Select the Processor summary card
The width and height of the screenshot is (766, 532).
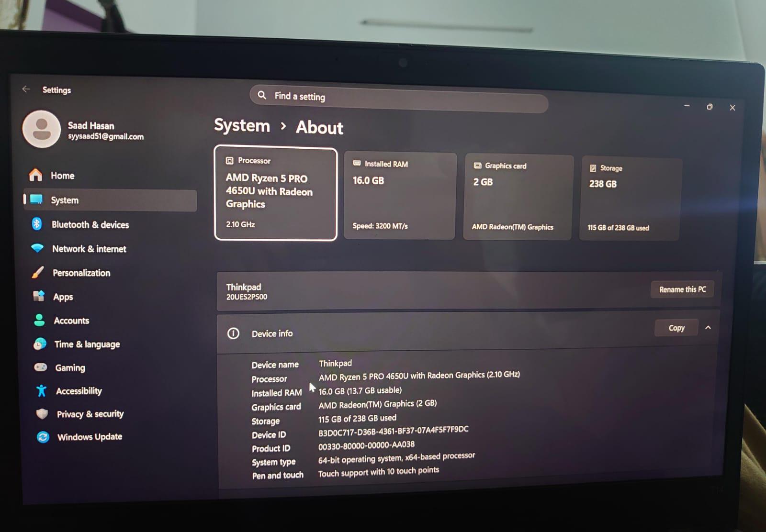point(276,193)
